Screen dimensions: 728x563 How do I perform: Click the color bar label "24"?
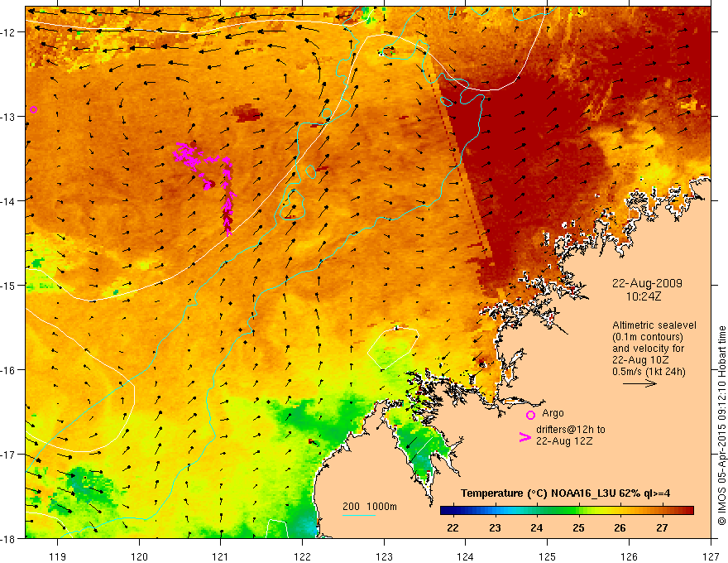537,527
